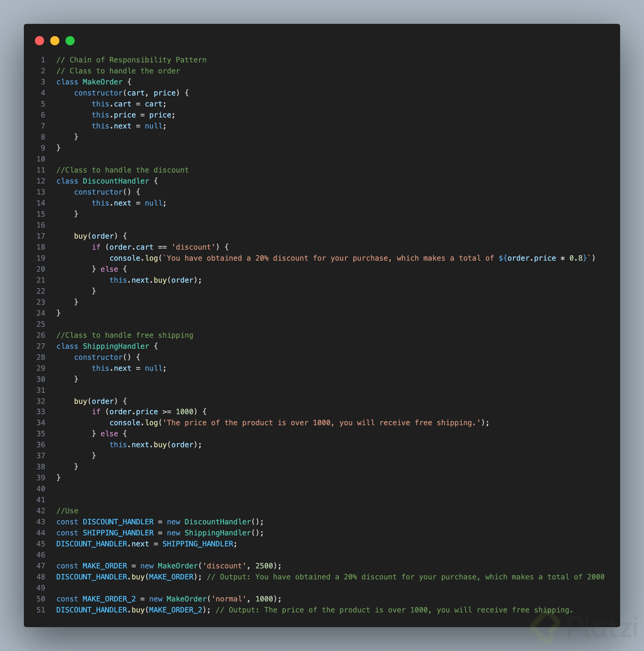The image size is (644, 651).
Task: Click the console.log call on line 19
Action: (x=134, y=258)
